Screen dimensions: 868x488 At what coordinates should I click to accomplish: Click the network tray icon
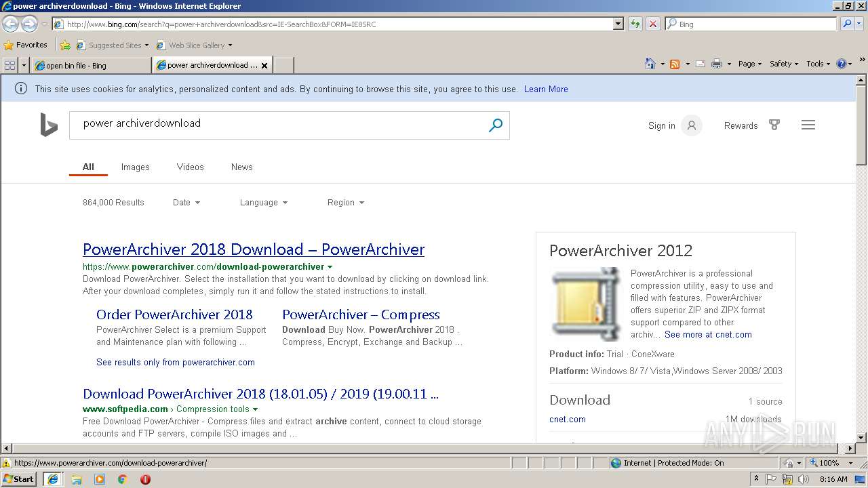(788, 479)
